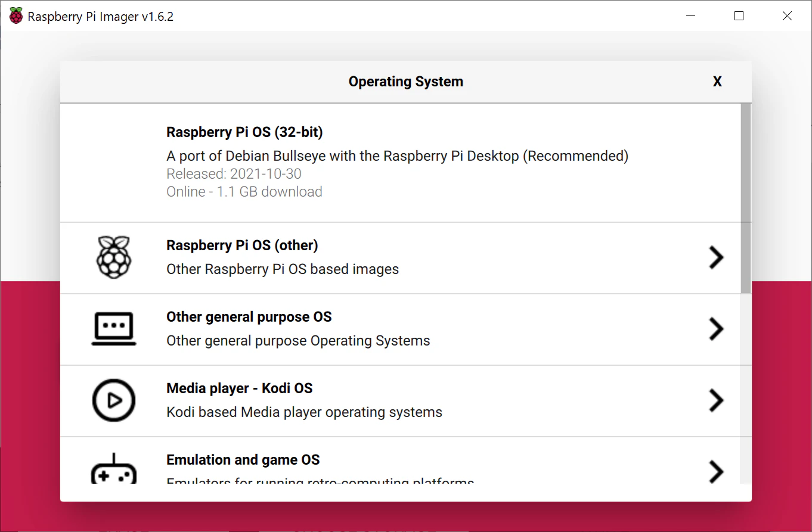812x532 pixels.
Task: Close the Operating System dialog with X
Action: (717, 82)
